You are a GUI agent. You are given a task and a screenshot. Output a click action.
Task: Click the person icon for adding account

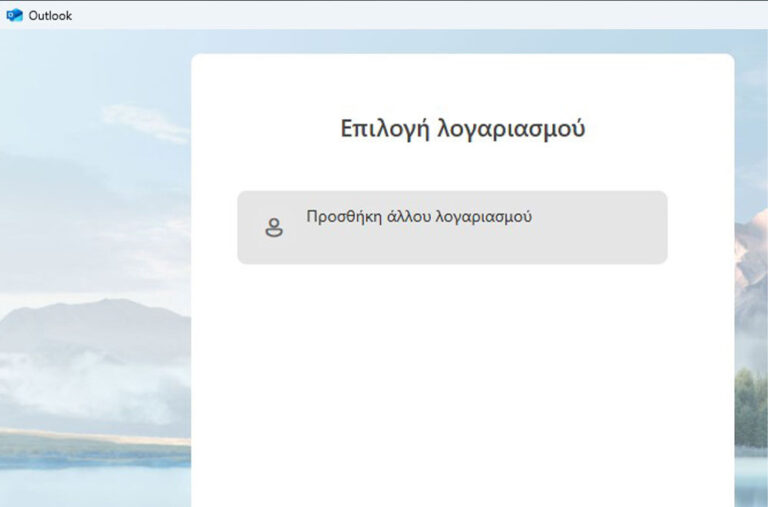coord(273,228)
